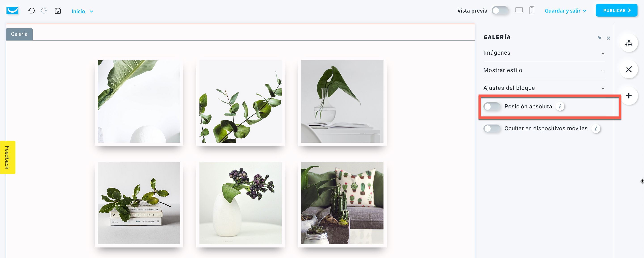Expand the Imágenes section
This screenshot has height=258, width=644.
coord(544,53)
